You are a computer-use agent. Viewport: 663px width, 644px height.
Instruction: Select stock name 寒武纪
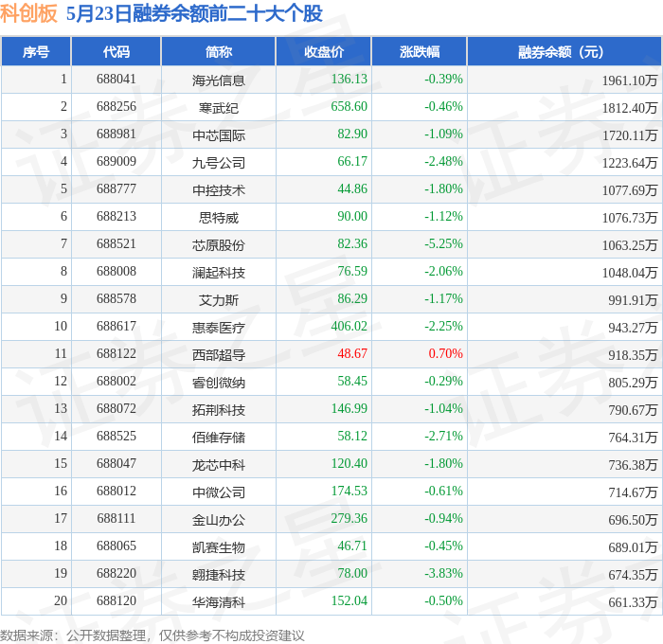coord(219,107)
